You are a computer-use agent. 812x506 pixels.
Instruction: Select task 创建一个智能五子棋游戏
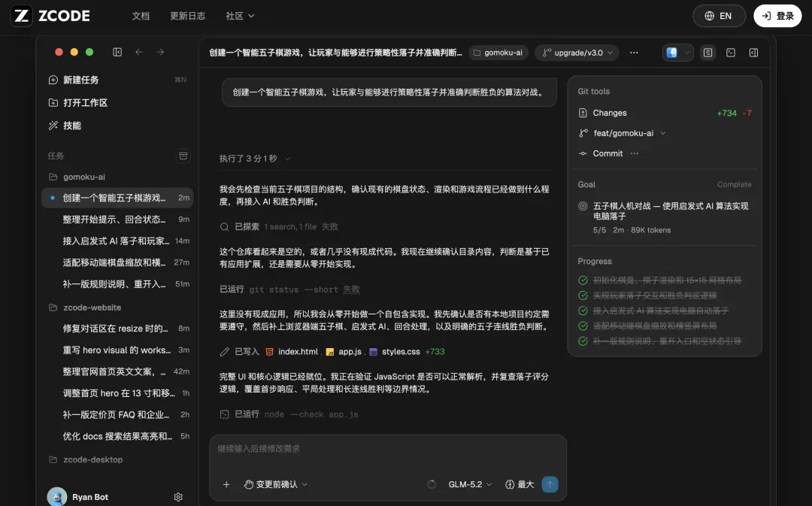(117, 198)
